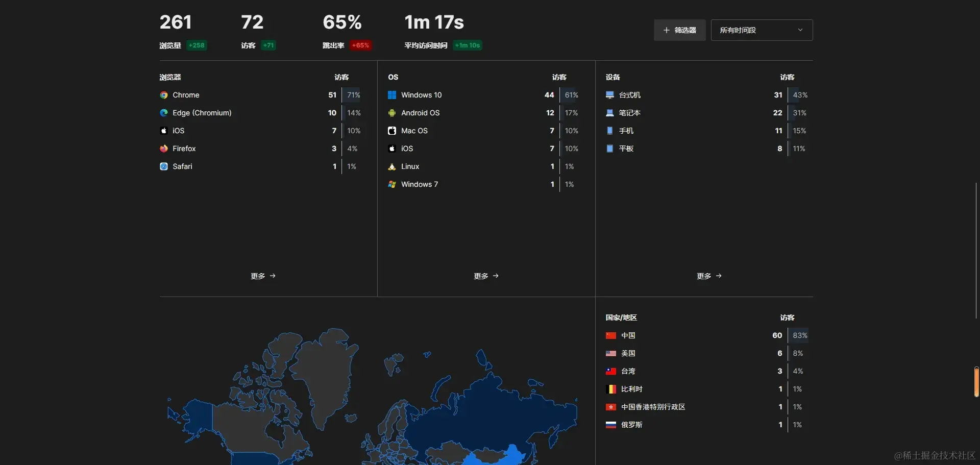Image resolution: width=980 pixels, height=465 pixels.
Task: Click the 美国 country label
Action: tap(628, 353)
